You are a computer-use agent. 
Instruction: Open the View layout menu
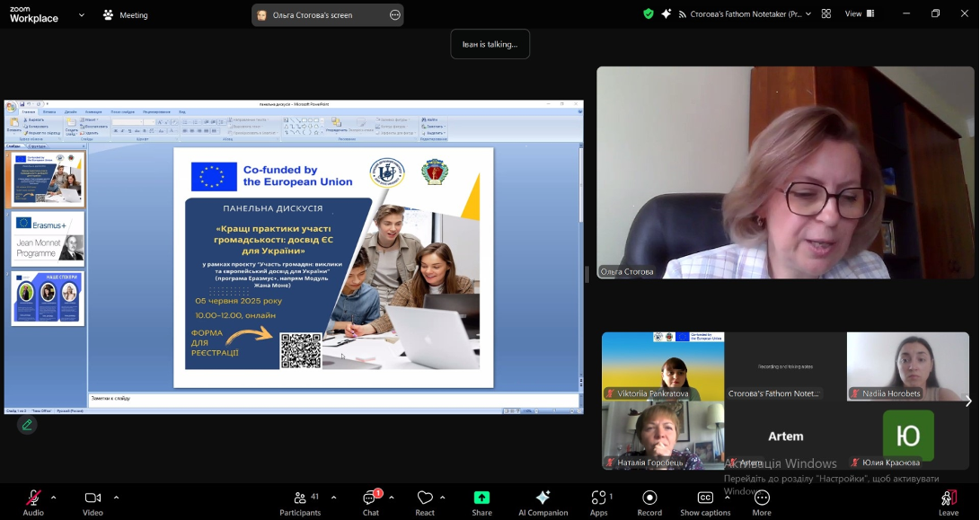[860, 13]
